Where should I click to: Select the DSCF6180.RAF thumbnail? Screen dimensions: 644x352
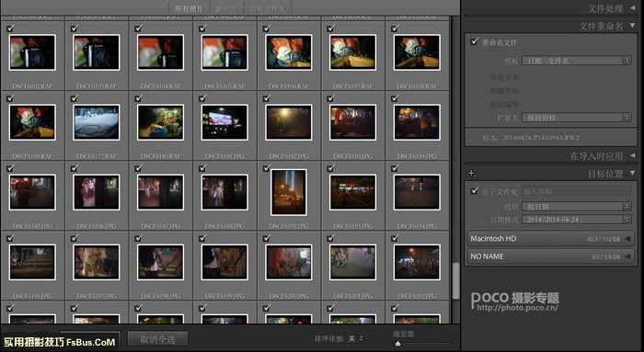pos(161,122)
